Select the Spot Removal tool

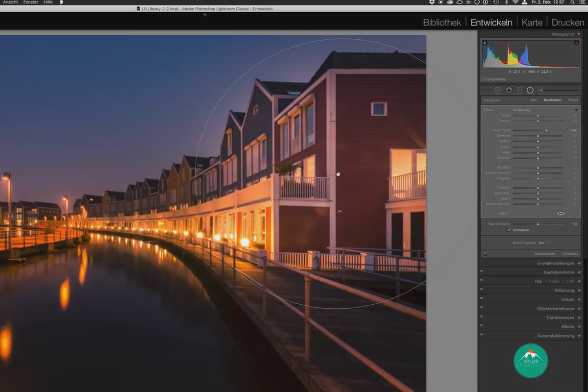498,90
